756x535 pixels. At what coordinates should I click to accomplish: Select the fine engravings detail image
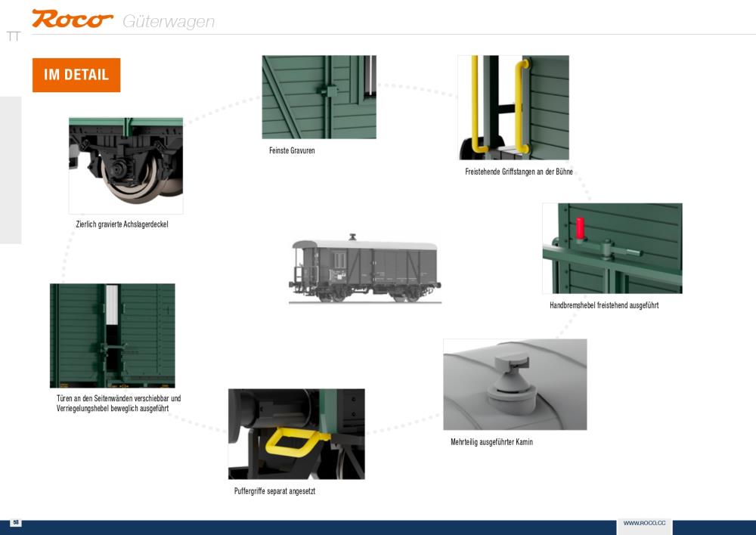pyautogui.click(x=319, y=97)
